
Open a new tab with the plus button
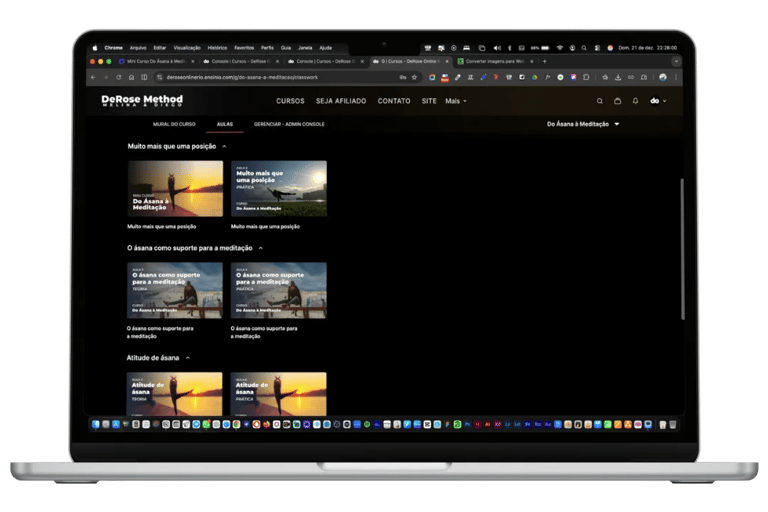click(545, 62)
